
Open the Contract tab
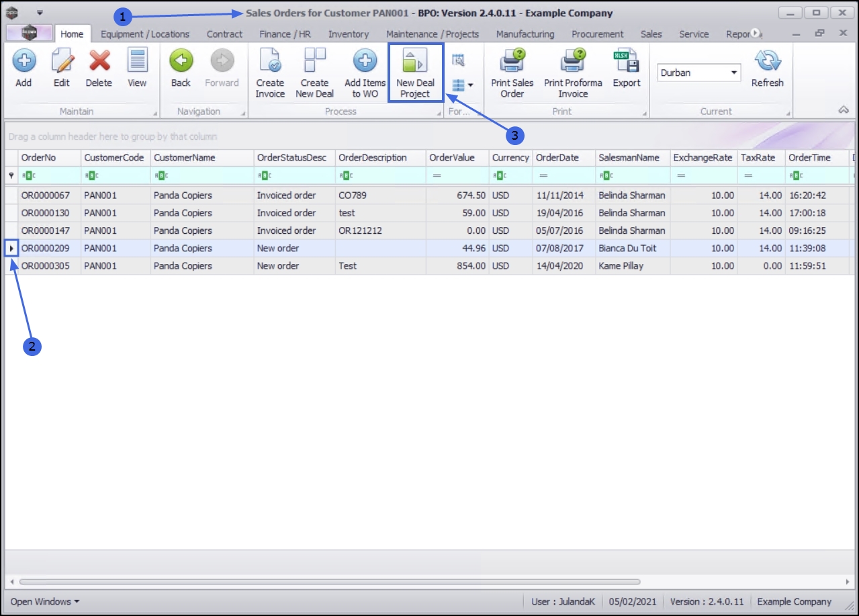[x=224, y=34]
